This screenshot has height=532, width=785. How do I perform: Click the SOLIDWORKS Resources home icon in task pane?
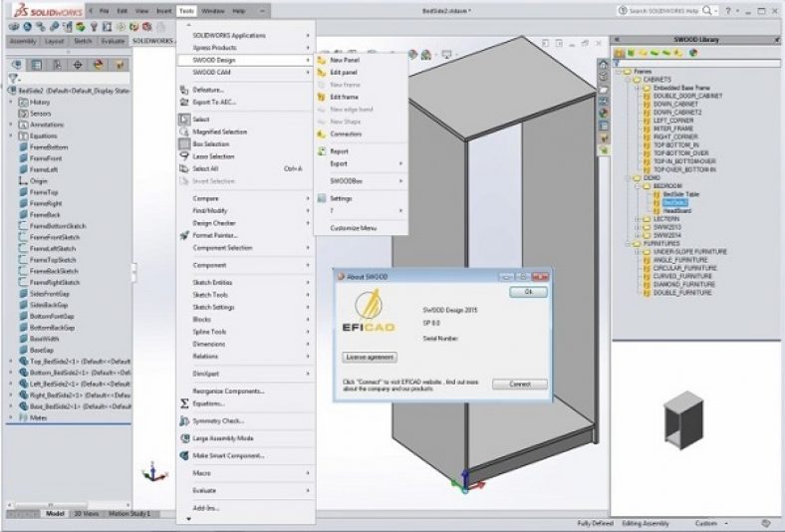point(604,65)
